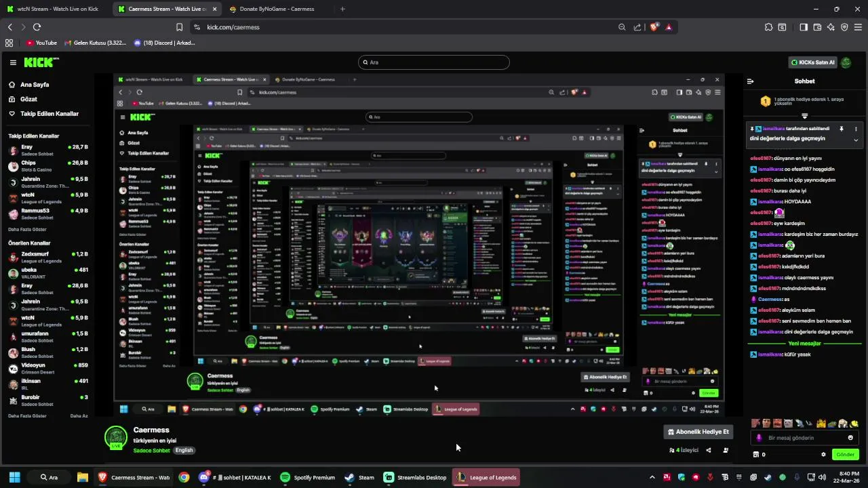This screenshot has width=868, height=488.
Task: Share the stream via share icon
Action: point(709,450)
